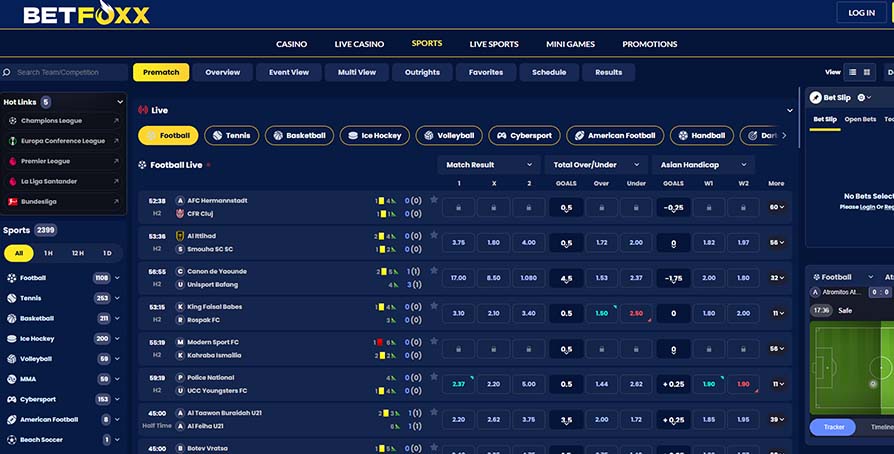Open the Open Bets tab
This screenshot has height=454, width=894.
[860, 119]
